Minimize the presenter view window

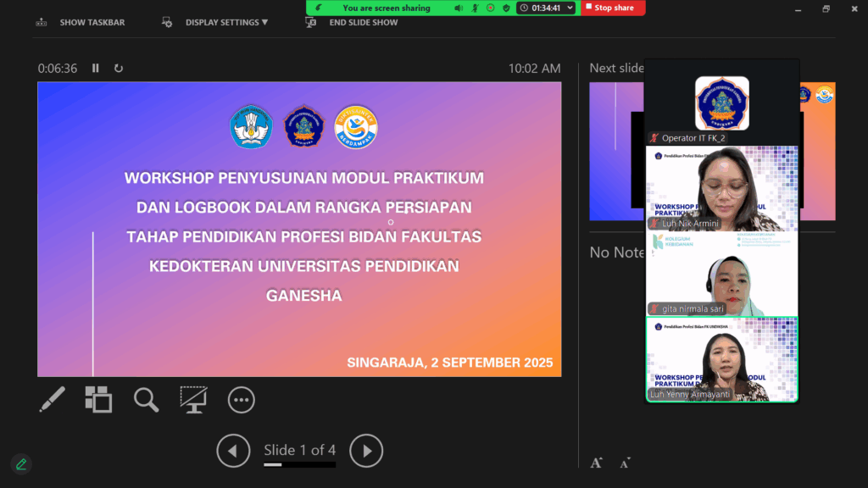click(x=798, y=8)
